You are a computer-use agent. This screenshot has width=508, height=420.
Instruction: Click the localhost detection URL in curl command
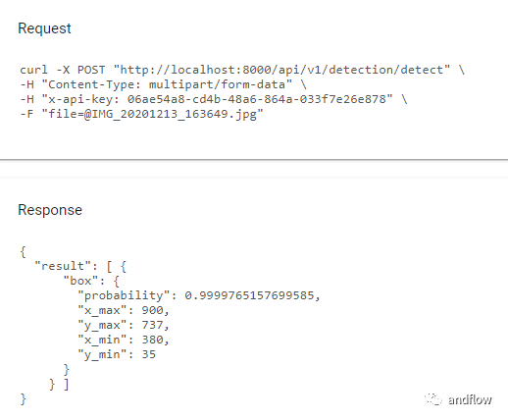[281, 70]
